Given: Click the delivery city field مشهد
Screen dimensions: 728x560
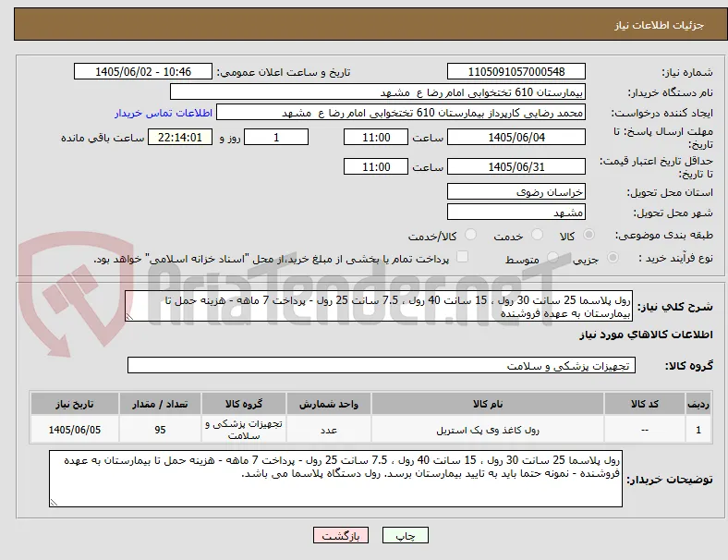Looking at the screenshot, I should tap(516, 212).
